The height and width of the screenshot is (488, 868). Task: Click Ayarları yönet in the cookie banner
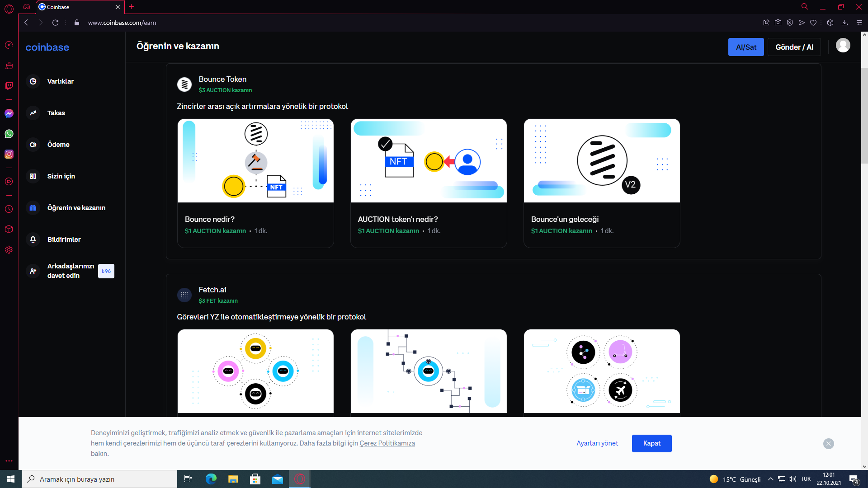coord(597,443)
